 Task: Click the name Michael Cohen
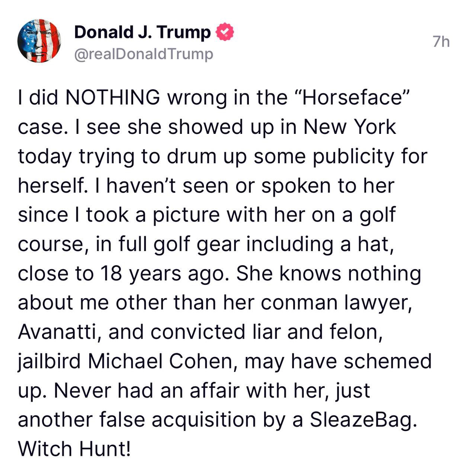coord(160,361)
